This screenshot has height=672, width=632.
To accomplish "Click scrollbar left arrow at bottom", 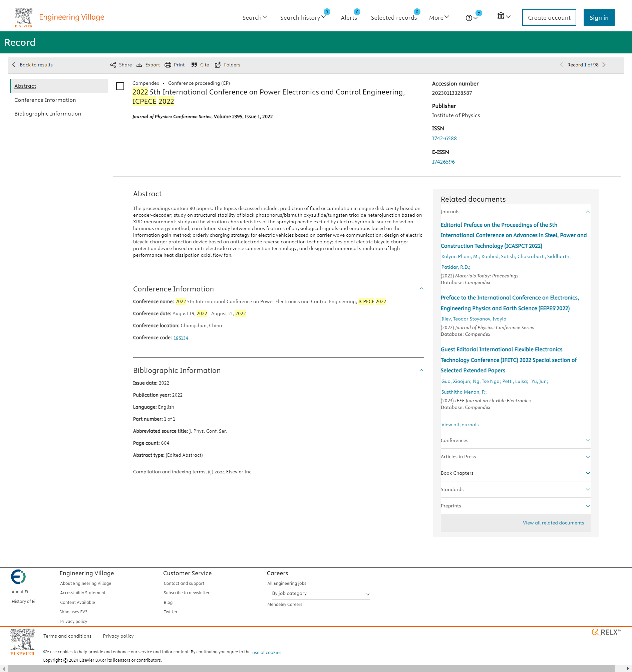I will click(x=3, y=669).
